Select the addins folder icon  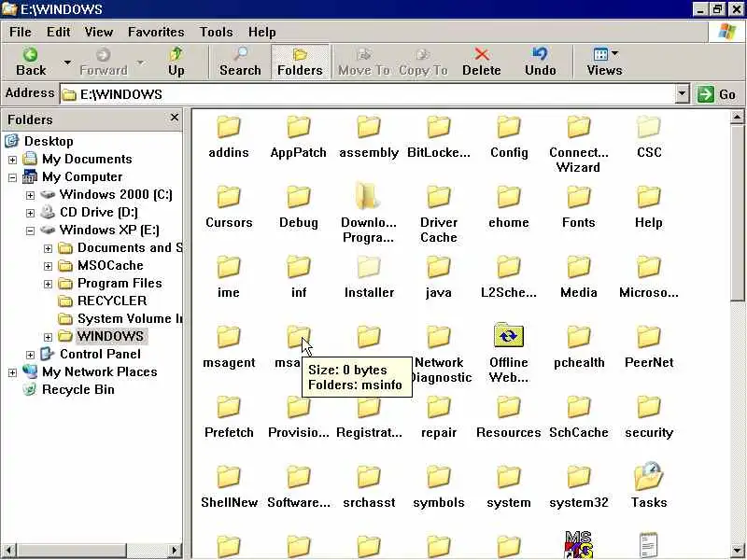tap(229, 127)
